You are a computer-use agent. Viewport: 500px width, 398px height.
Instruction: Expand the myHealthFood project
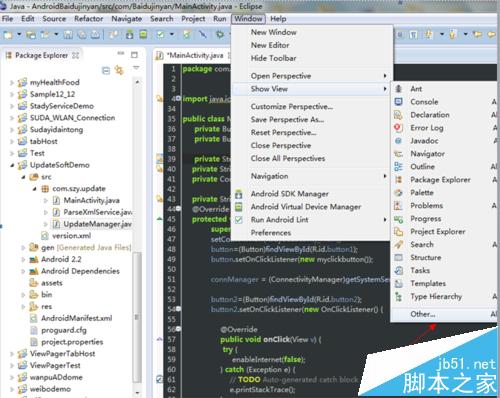pos(12,82)
